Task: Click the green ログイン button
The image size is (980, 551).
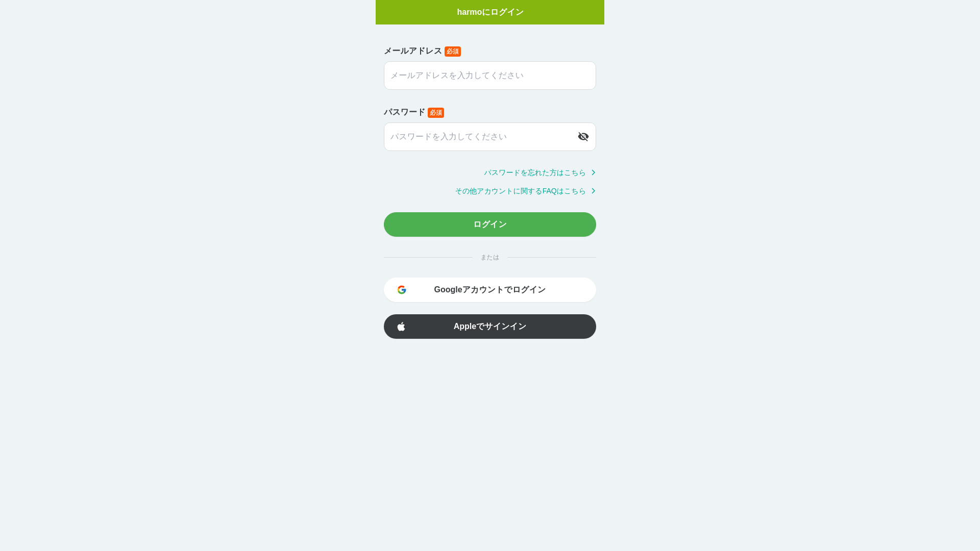Action: (x=490, y=224)
